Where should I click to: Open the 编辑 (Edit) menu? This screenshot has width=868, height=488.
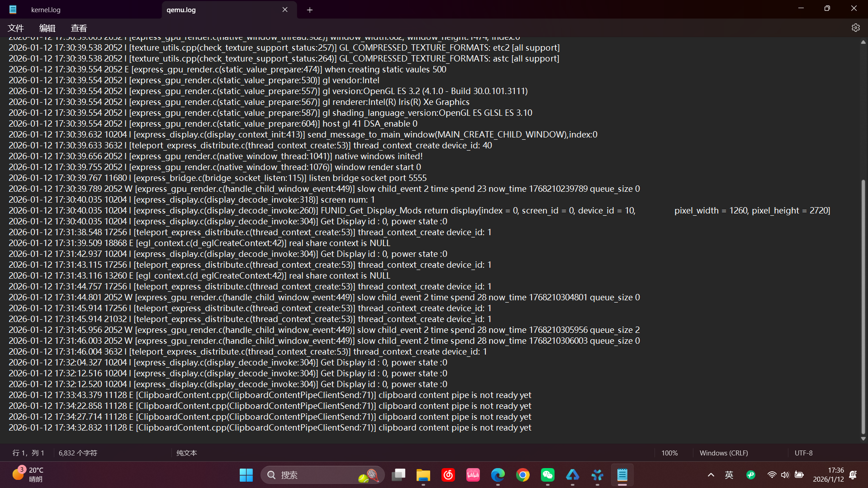point(47,28)
